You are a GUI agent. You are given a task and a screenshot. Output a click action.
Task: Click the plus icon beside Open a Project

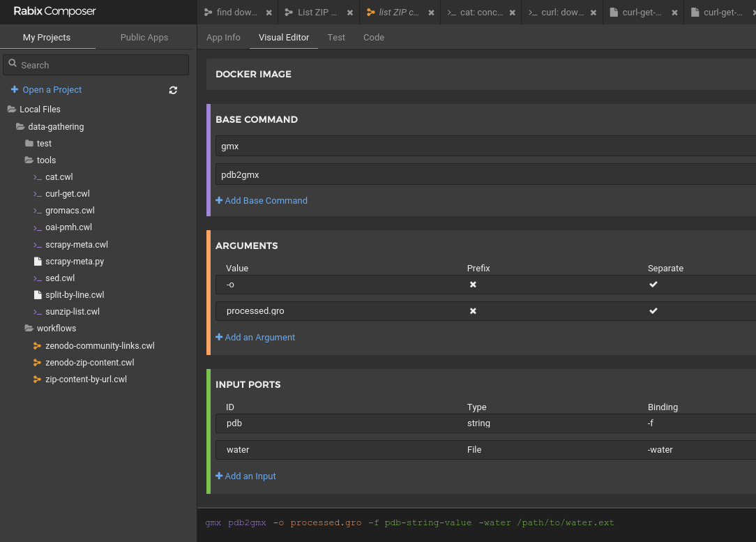pos(15,89)
